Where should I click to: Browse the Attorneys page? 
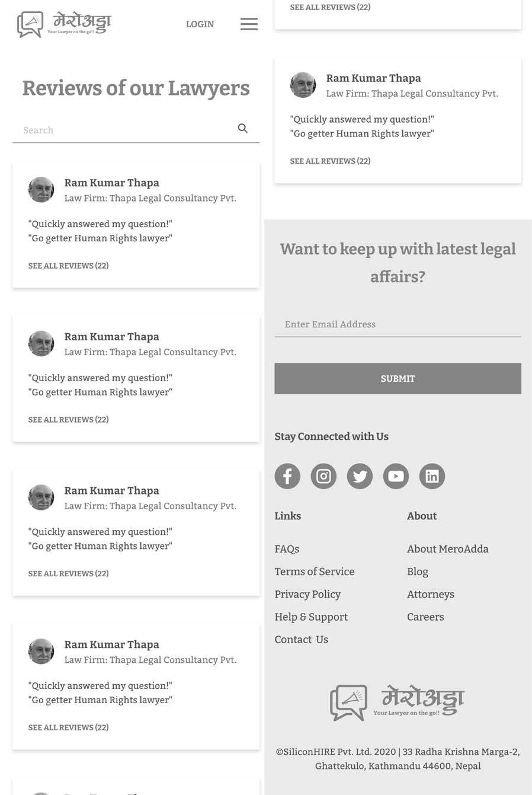click(430, 594)
